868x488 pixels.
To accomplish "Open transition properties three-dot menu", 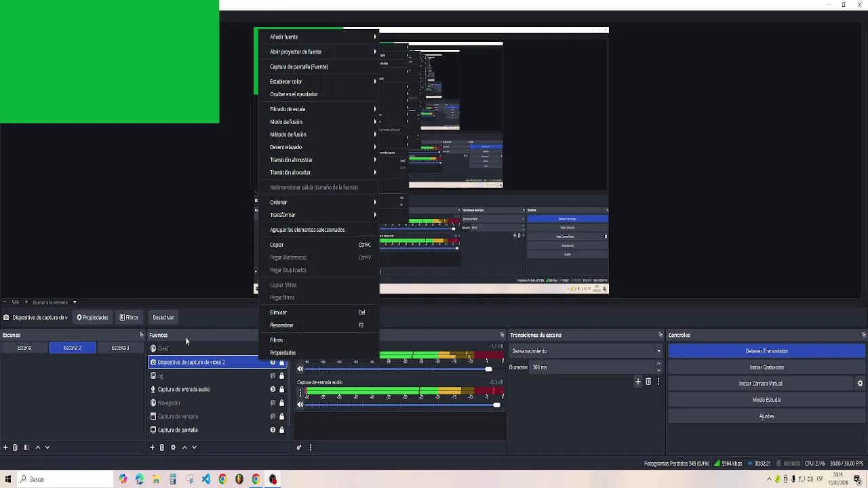I will (x=658, y=382).
